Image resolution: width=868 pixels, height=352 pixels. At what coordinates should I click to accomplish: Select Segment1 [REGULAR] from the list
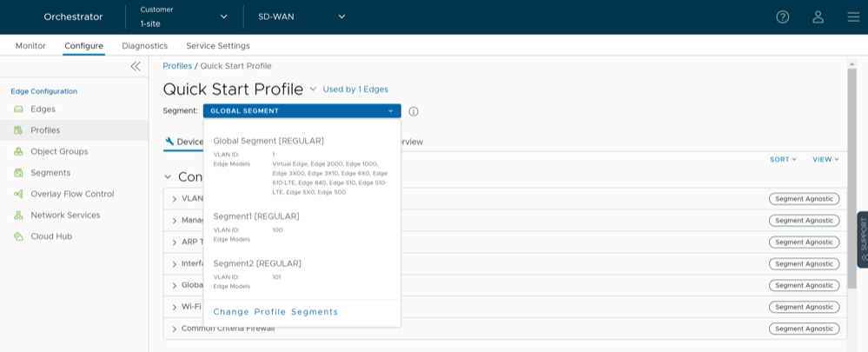click(x=256, y=216)
